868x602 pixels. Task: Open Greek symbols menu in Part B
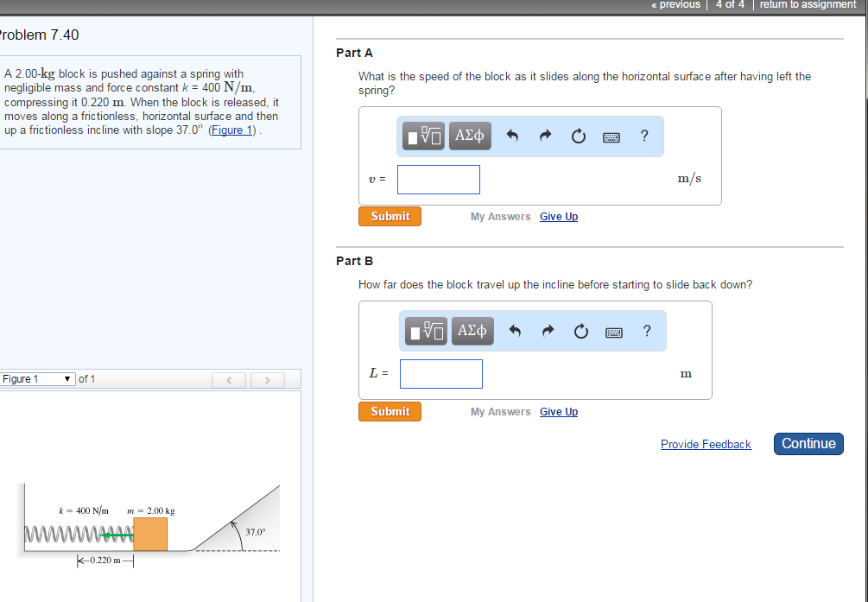(473, 331)
